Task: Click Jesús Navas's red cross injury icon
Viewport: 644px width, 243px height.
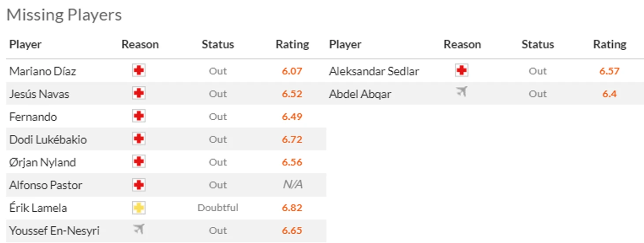Action: coord(139,93)
